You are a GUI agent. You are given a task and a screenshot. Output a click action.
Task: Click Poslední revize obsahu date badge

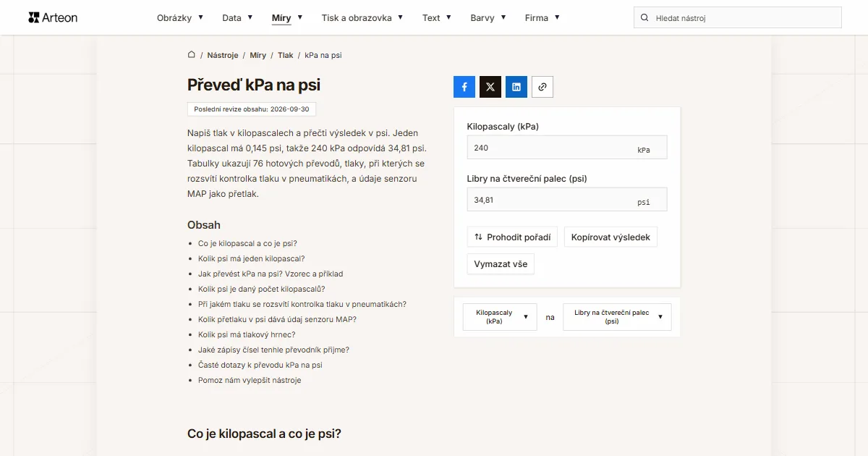[252, 109]
